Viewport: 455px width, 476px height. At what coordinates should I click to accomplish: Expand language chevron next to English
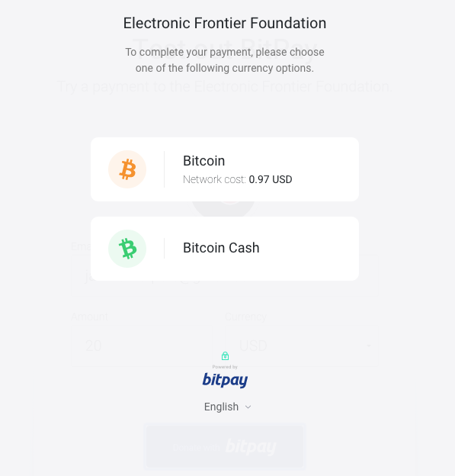tap(248, 407)
